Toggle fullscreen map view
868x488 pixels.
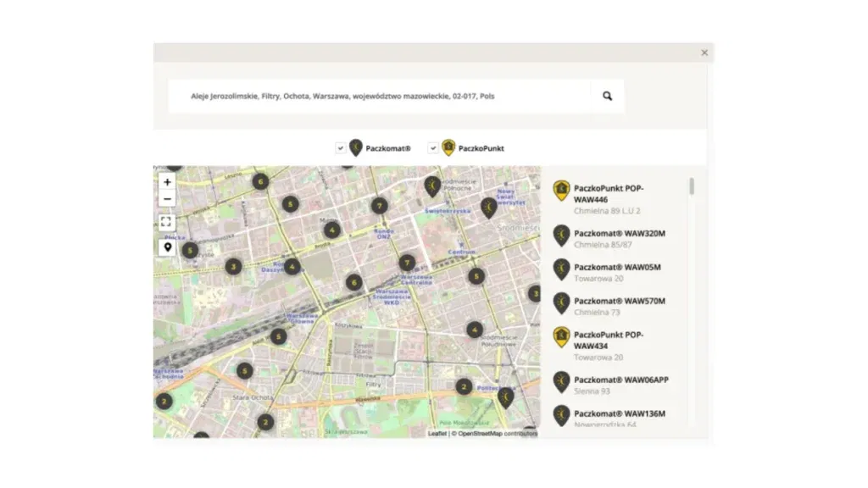click(x=167, y=223)
